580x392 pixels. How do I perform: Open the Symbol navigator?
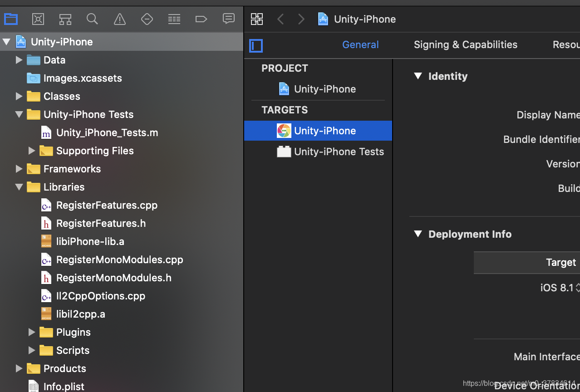pyautogui.click(x=65, y=19)
